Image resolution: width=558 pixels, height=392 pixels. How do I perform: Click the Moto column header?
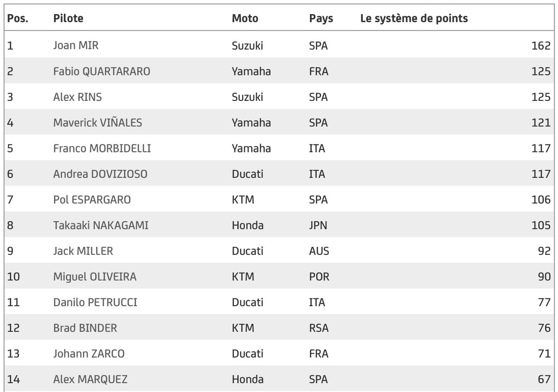click(x=245, y=19)
